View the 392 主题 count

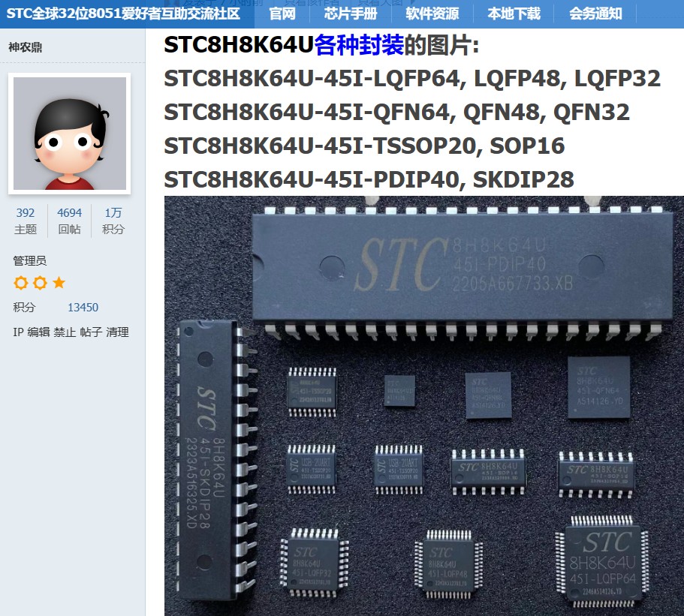(x=26, y=221)
